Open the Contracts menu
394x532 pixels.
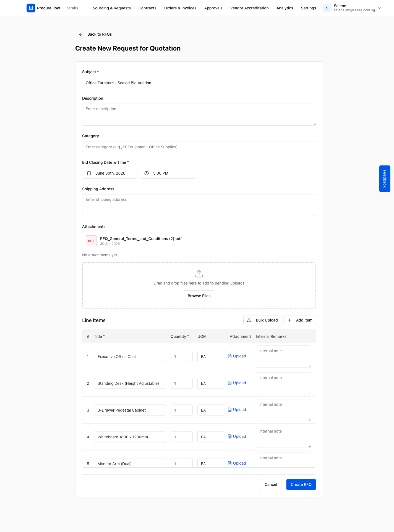click(x=147, y=8)
